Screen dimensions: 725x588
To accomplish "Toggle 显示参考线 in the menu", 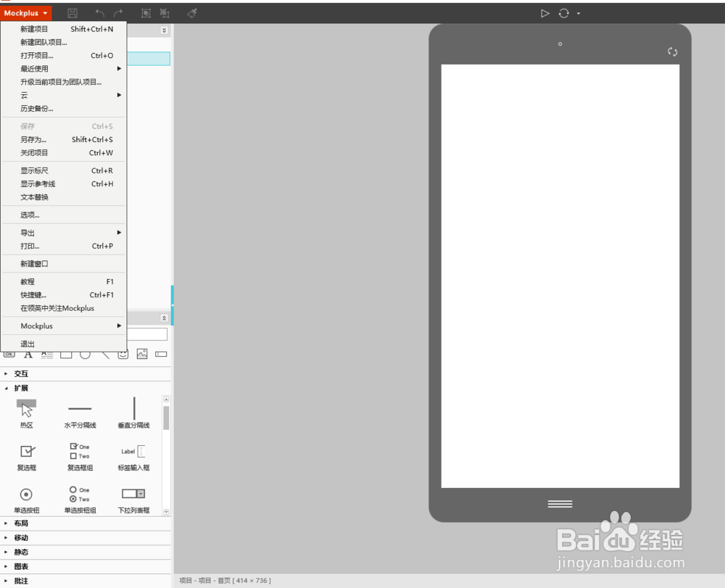I will 64,184.
